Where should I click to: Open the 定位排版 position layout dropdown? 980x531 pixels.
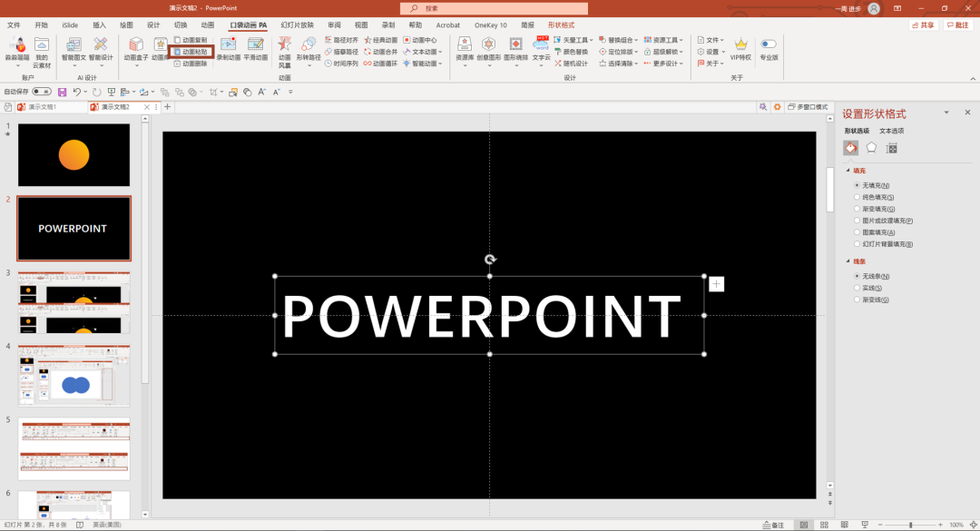point(618,52)
